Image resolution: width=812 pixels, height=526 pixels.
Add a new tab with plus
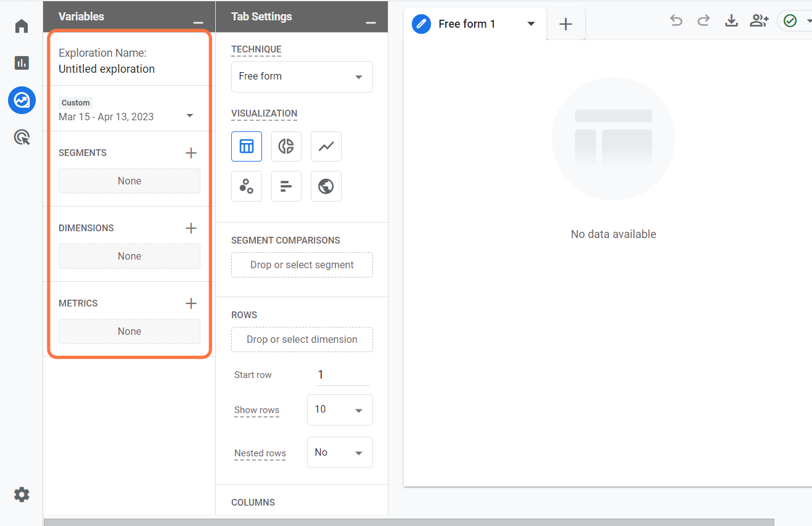click(x=565, y=25)
